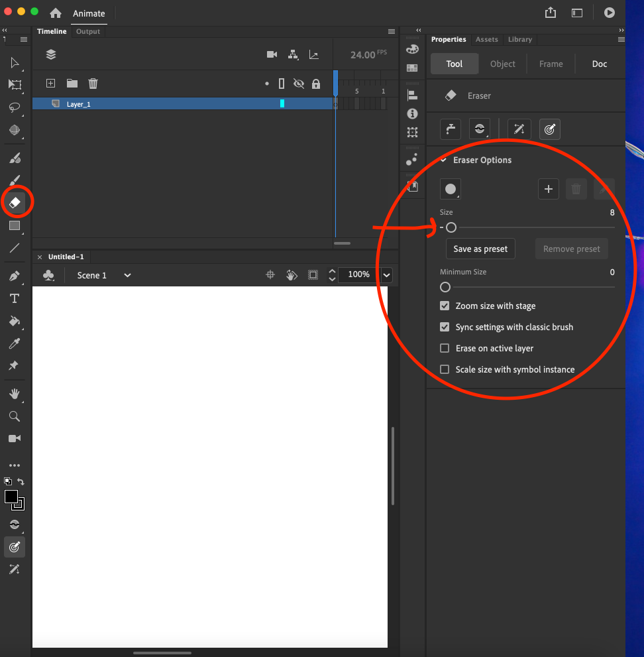Select the Hand tool
Viewport: 644px width, 657px height.
tap(14, 394)
